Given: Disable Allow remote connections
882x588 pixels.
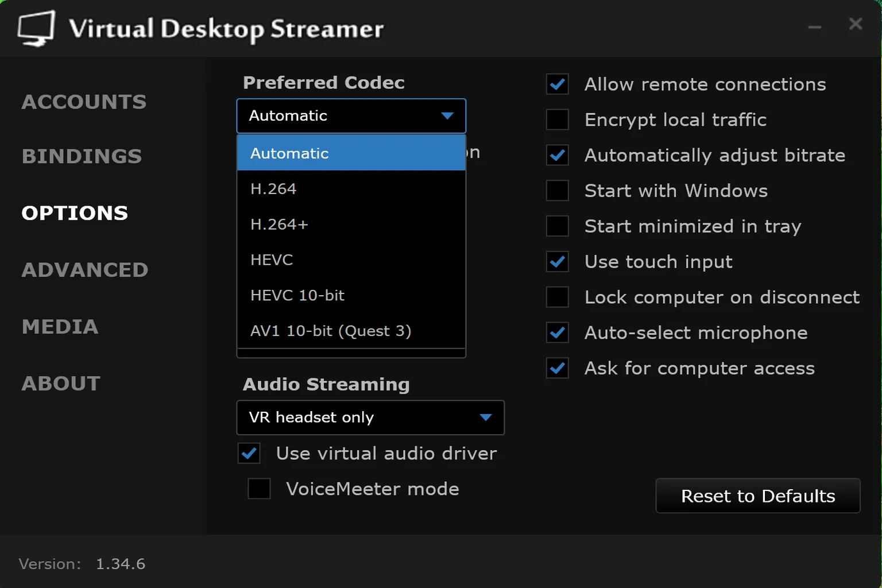Looking at the screenshot, I should 557,84.
